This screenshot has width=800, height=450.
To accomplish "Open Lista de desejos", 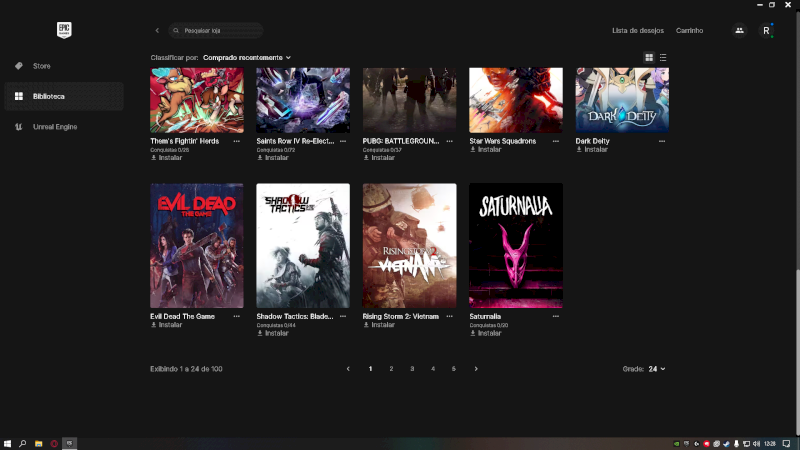I will [638, 31].
